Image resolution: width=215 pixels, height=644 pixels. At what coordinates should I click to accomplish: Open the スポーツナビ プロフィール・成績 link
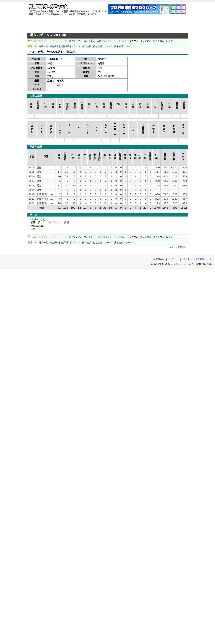(58, 223)
